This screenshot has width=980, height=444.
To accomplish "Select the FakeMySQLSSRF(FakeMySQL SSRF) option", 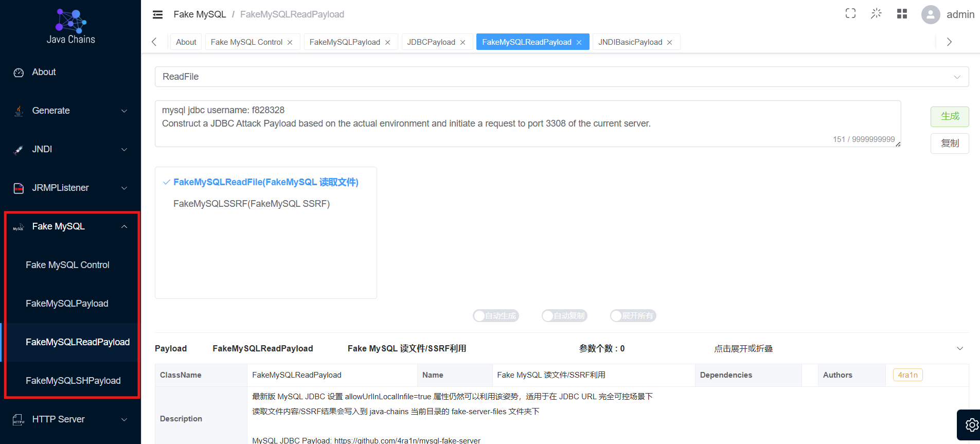I will (252, 204).
